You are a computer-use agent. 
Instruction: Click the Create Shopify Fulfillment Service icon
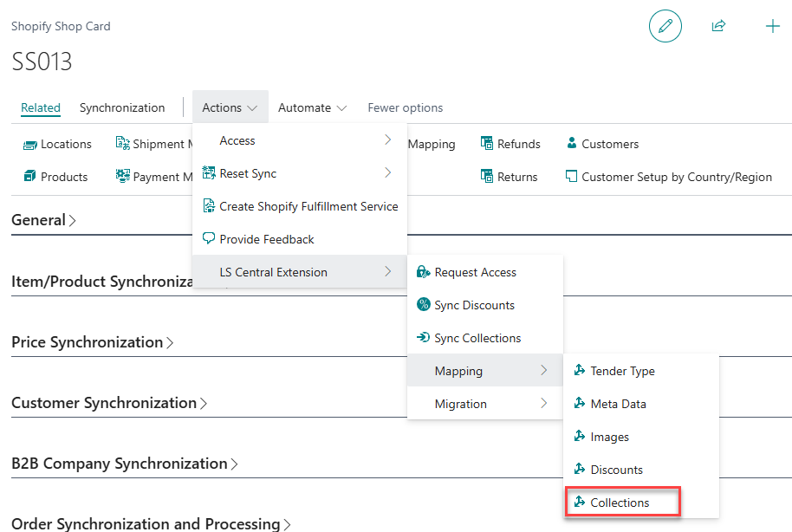pyautogui.click(x=209, y=205)
